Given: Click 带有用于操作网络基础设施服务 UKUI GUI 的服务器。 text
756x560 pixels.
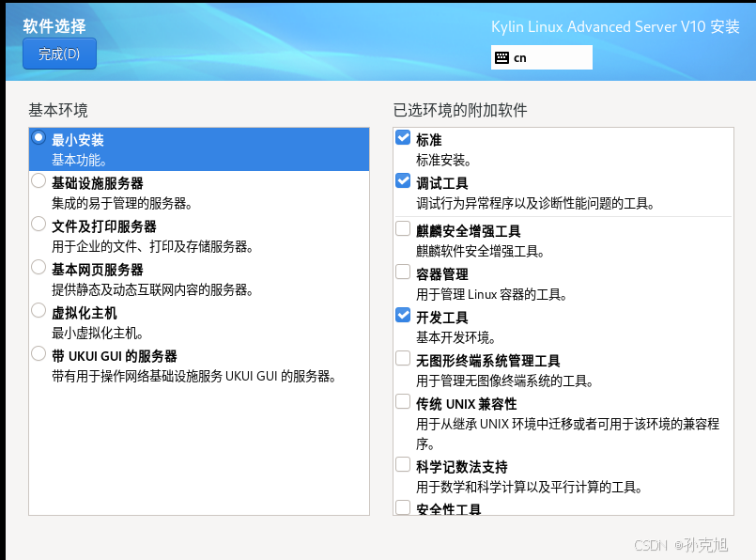Looking at the screenshot, I should 194,376.
